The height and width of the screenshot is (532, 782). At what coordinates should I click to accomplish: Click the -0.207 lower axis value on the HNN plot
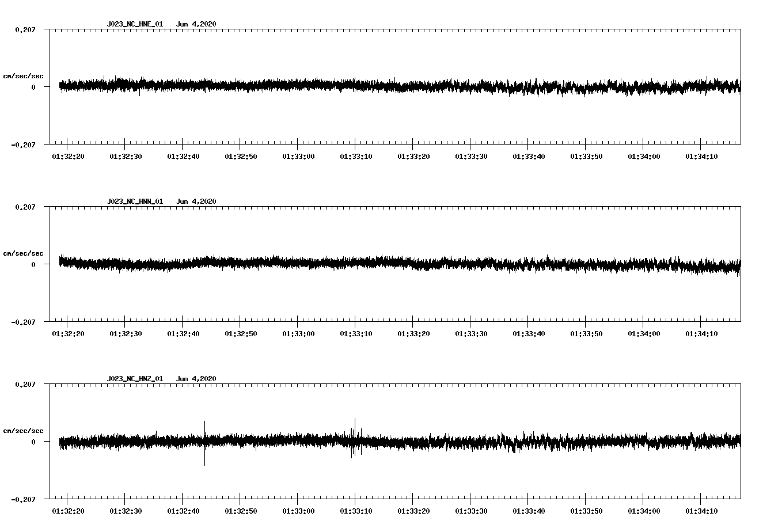tap(24, 322)
